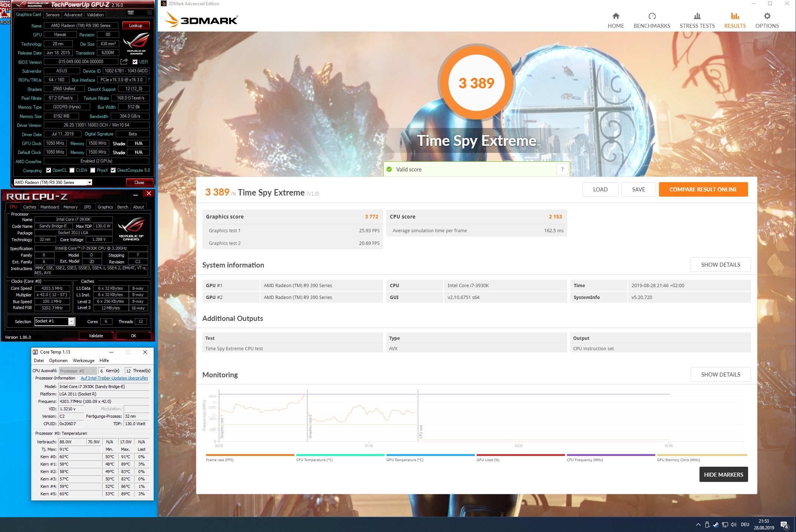Open Optionen menu in Core Temp

58,361
